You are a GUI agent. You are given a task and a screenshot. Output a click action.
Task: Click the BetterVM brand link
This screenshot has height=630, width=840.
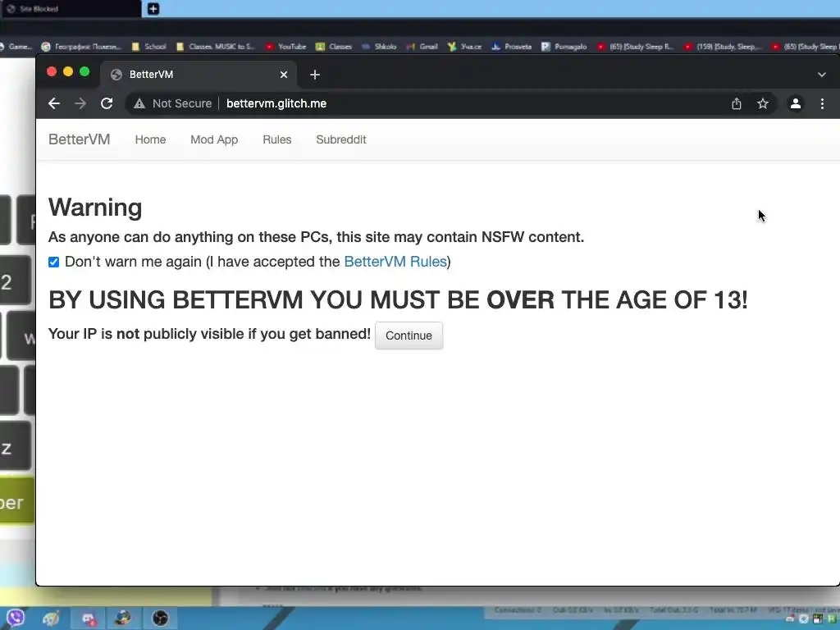tap(80, 139)
